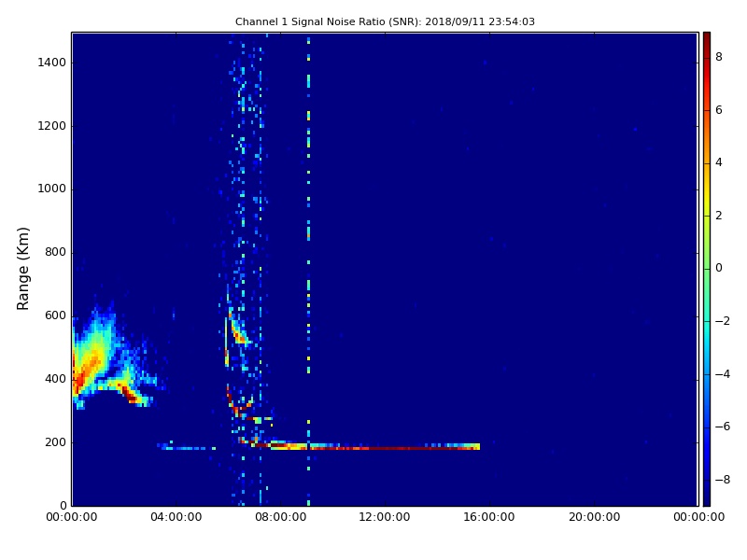This screenshot has height=560, width=747.
Task: Click colorbar label −4
Action: click(723, 374)
